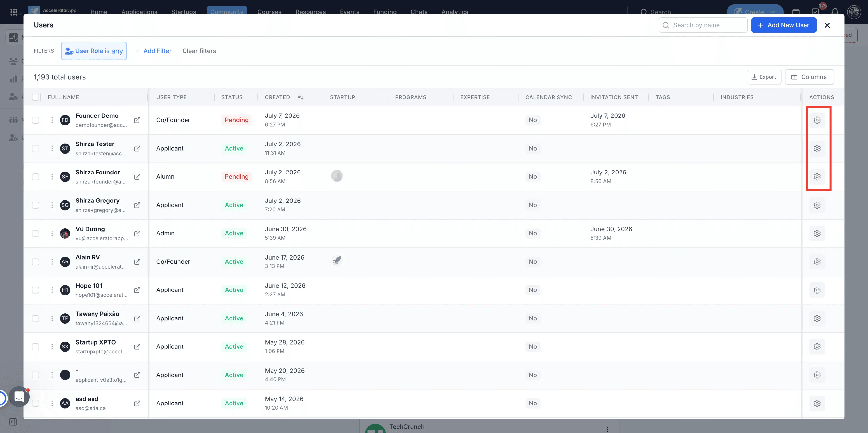The width and height of the screenshot is (868, 433).
Task: Click Admin user type for Vũ Dương
Action: [x=165, y=233]
